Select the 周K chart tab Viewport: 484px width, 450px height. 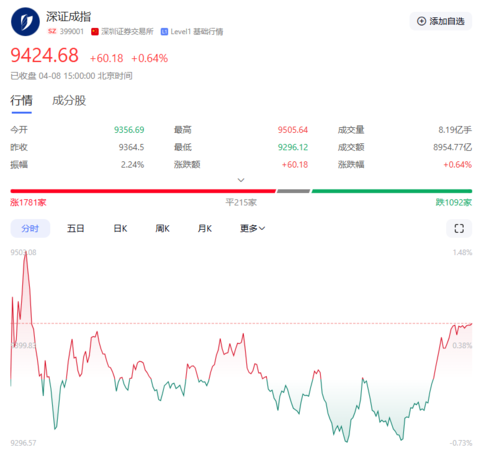pos(162,228)
